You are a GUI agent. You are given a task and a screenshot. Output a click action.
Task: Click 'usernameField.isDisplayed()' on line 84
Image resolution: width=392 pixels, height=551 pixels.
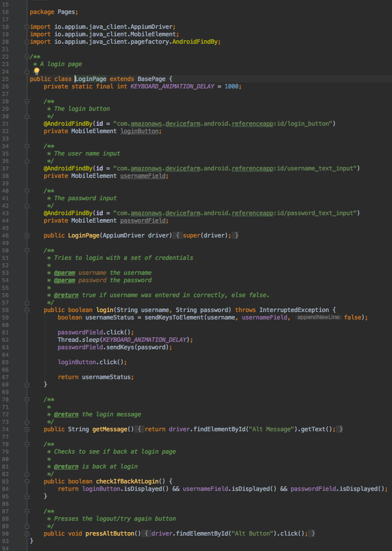point(230,489)
